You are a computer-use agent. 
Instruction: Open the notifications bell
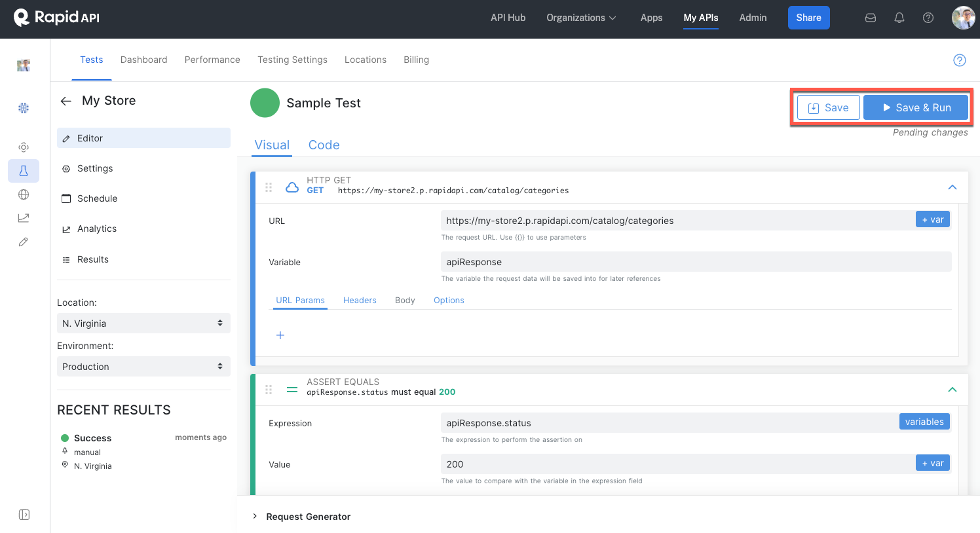tap(899, 18)
